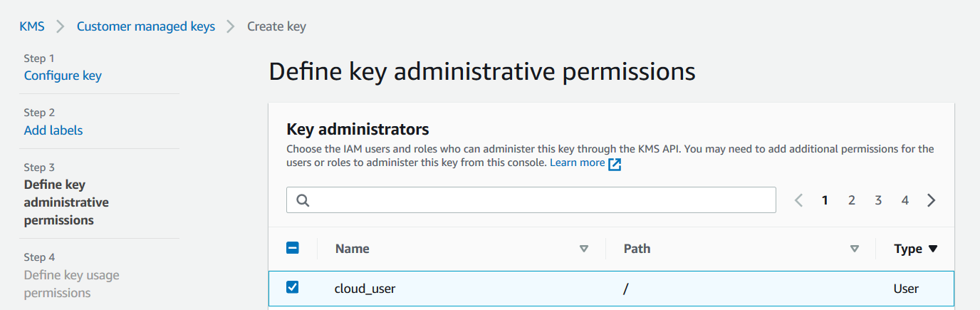Screen dimensions: 980x310
Task: Open the Configure key step
Action: coord(63,76)
